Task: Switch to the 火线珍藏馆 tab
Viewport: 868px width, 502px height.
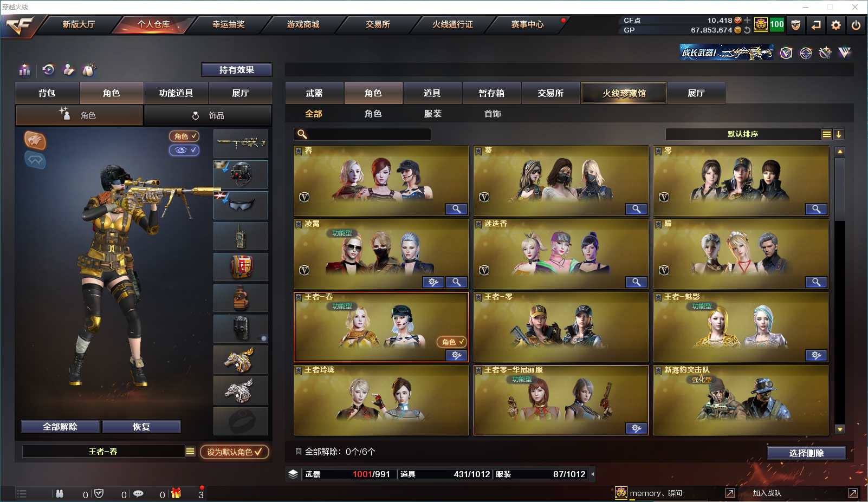Action: point(624,93)
